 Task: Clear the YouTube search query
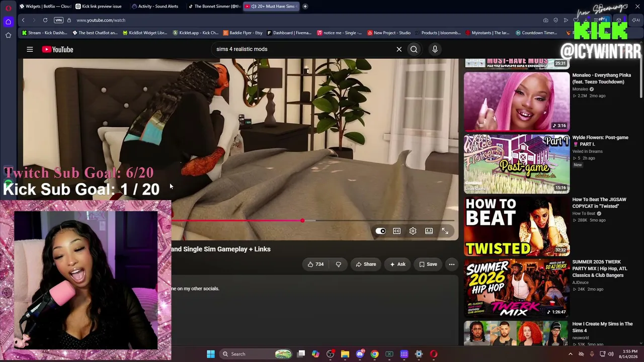pos(399,49)
